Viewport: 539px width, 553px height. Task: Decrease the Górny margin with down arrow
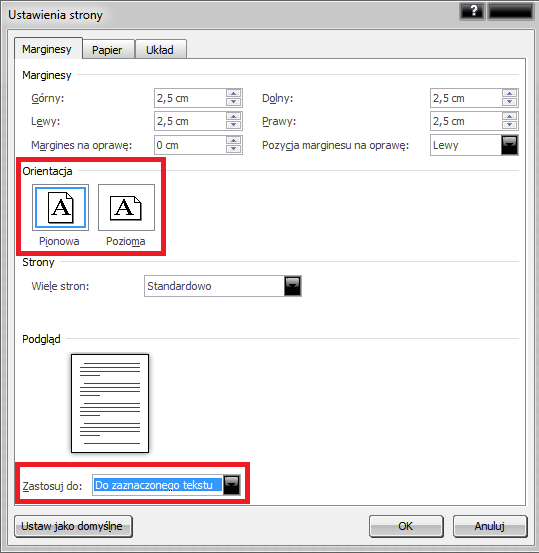(234, 102)
